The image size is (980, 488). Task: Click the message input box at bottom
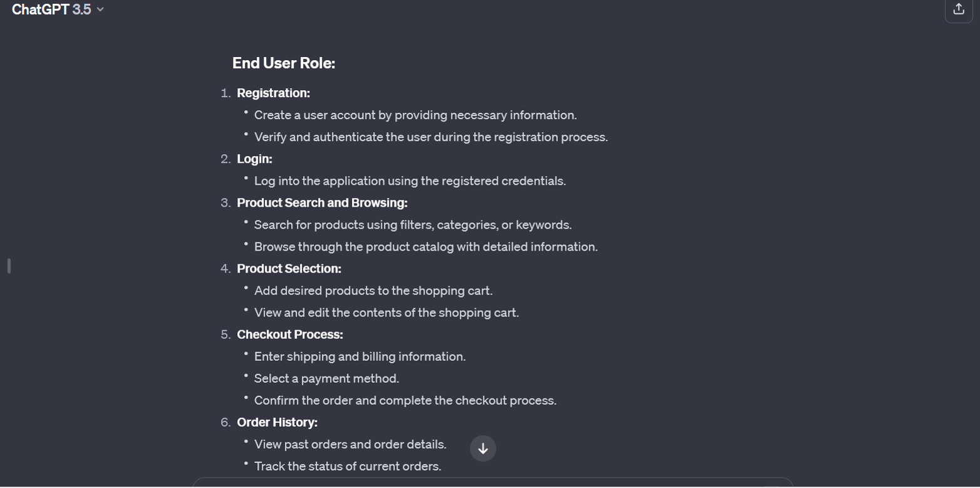coord(492,483)
